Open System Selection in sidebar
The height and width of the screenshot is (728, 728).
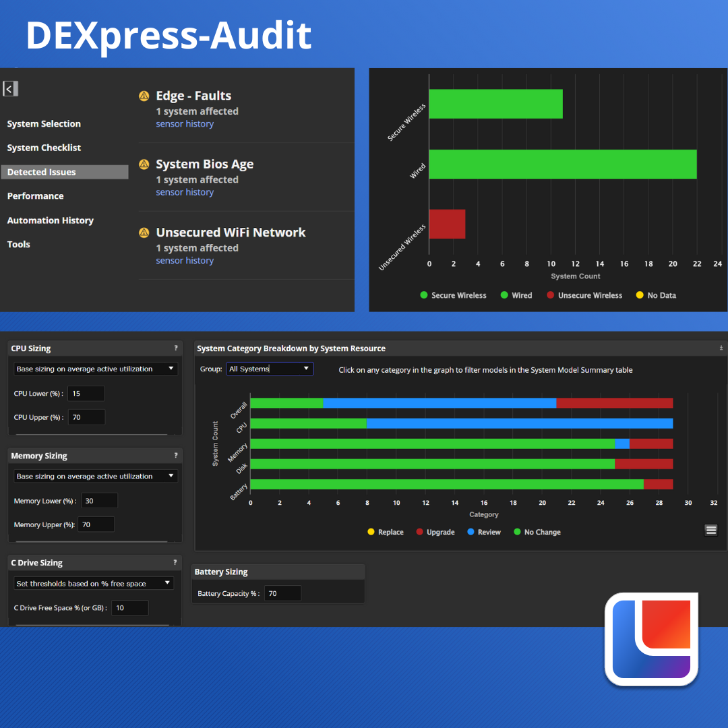[44, 124]
